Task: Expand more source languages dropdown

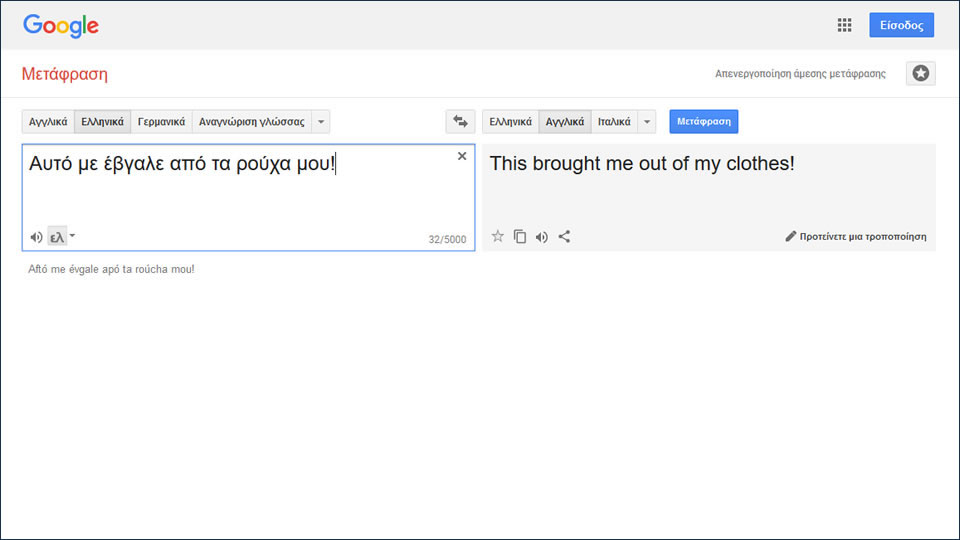Action: (x=321, y=121)
